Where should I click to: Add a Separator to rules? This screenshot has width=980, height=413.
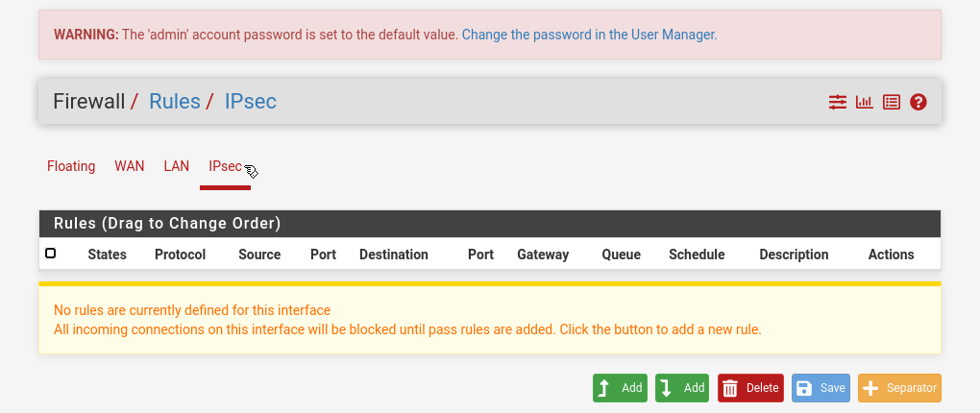[x=899, y=388]
